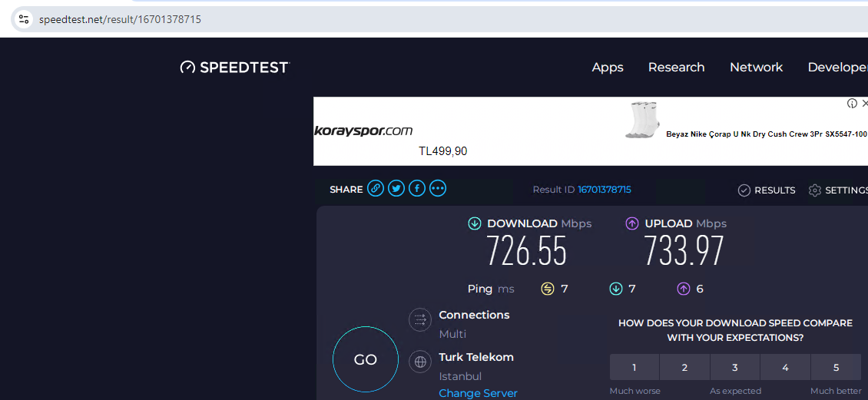Click the upload arrow icon next to UPLOAD
The image size is (868, 400).
(x=631, y=223)
